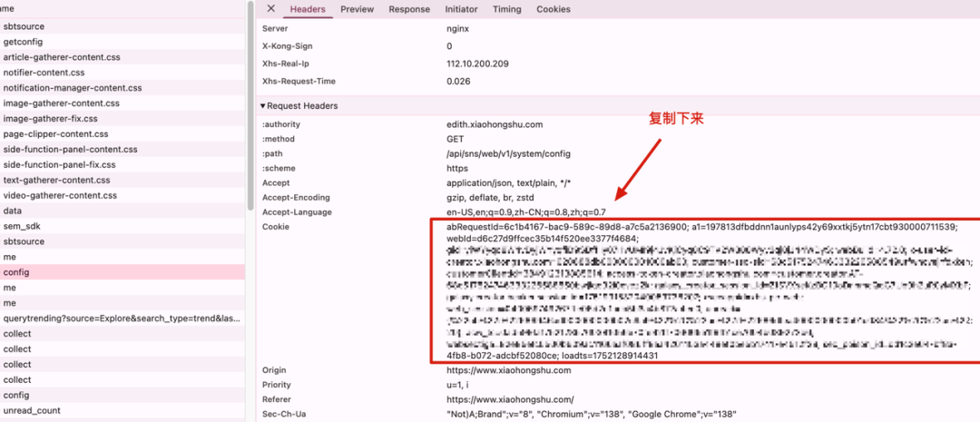Open the Preview tab

click(x=357, y=9)
